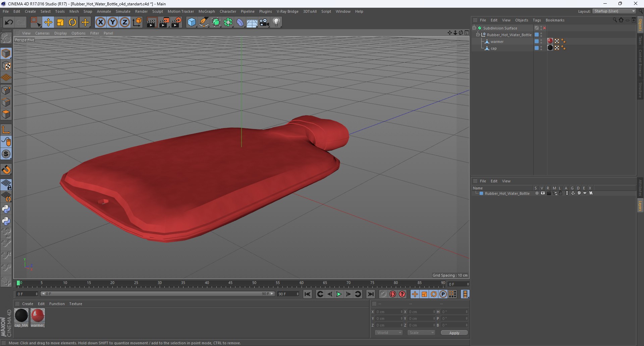Open the World coordinate dropdown
The image size is (644, 346).
[x=389, y=333]
